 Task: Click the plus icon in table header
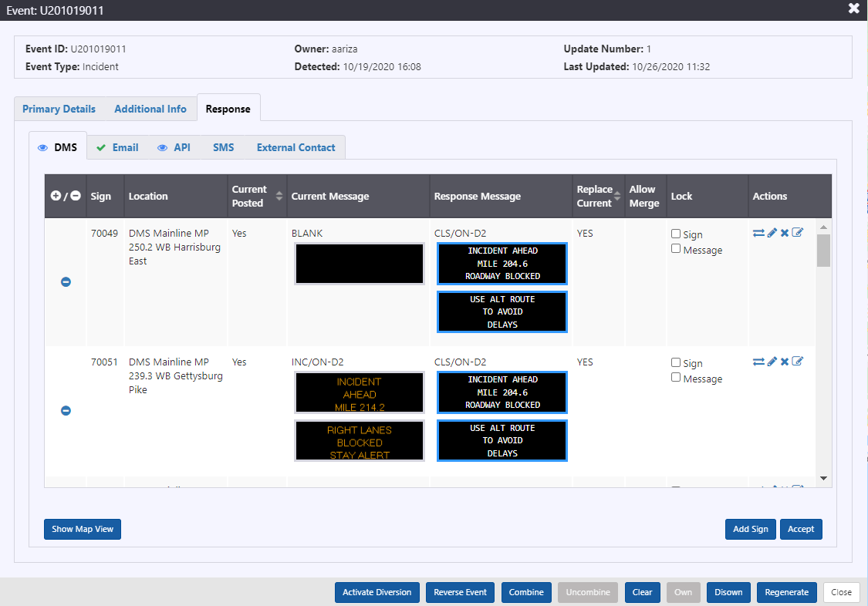56,196
